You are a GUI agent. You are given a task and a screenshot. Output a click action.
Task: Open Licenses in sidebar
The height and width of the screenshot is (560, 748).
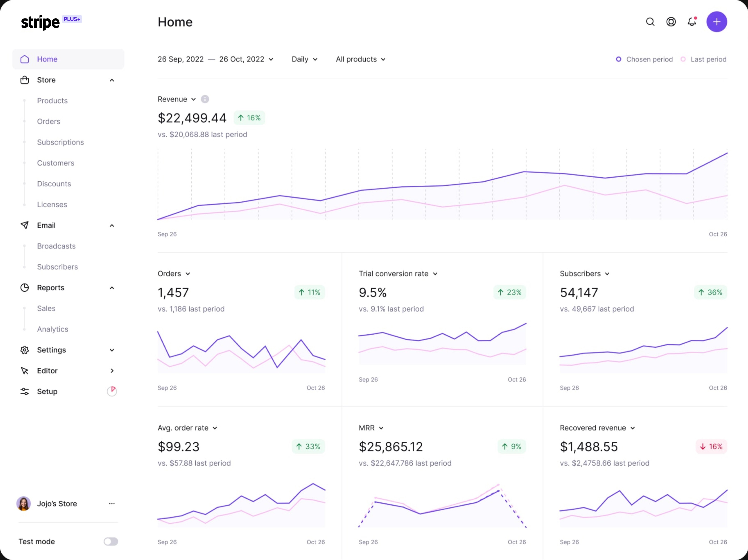[52, 204]
